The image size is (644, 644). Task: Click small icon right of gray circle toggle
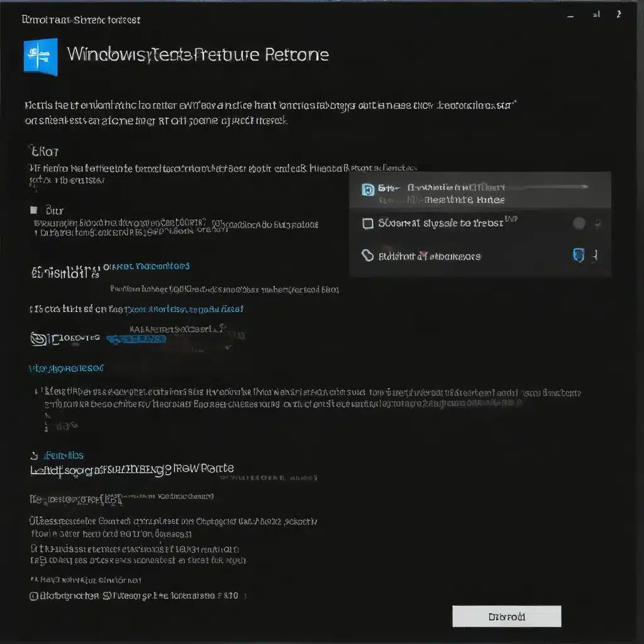[597, 223]
